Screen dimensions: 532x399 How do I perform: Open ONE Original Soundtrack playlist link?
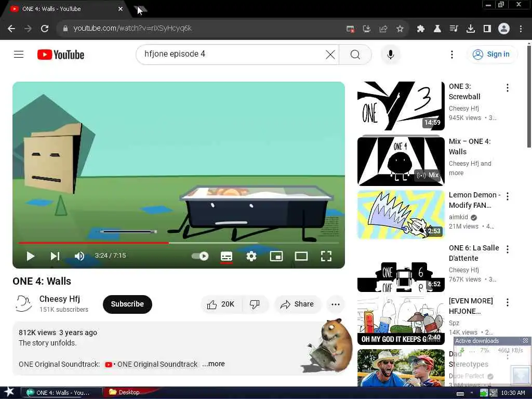[x=151, y=364]
